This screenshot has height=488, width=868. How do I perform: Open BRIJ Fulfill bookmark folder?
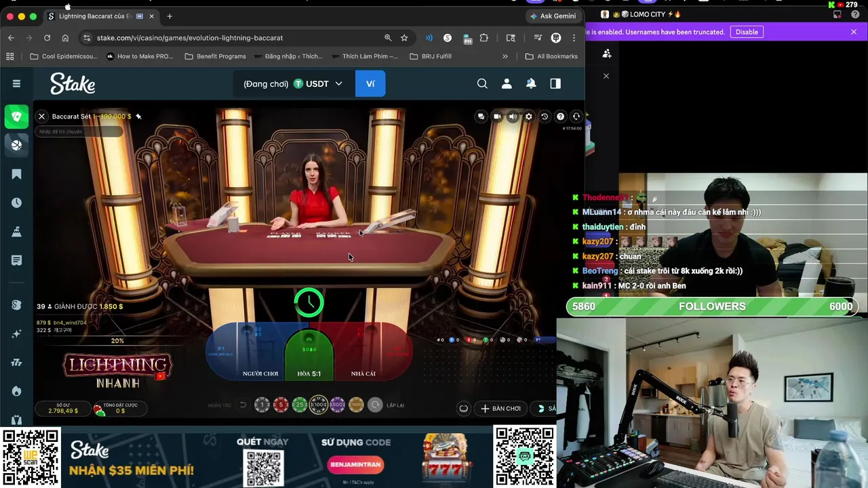coord(431,56)
